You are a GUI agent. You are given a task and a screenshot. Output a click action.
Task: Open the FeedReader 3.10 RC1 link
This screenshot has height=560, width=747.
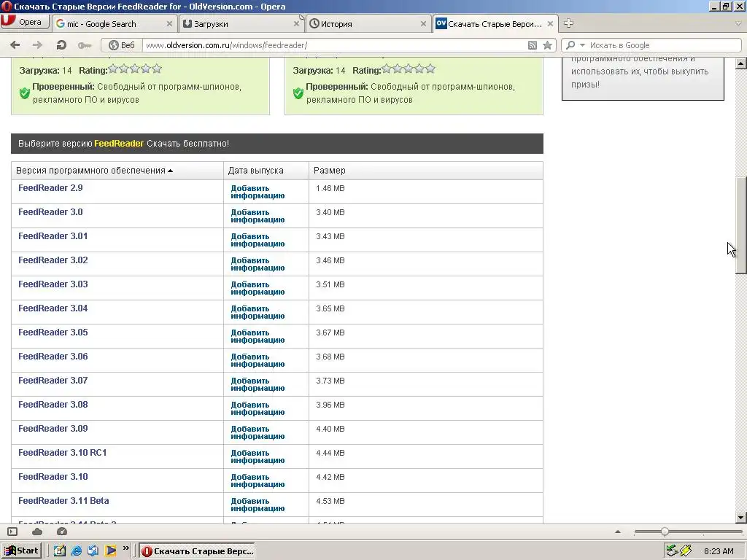(x=63, y=452)
